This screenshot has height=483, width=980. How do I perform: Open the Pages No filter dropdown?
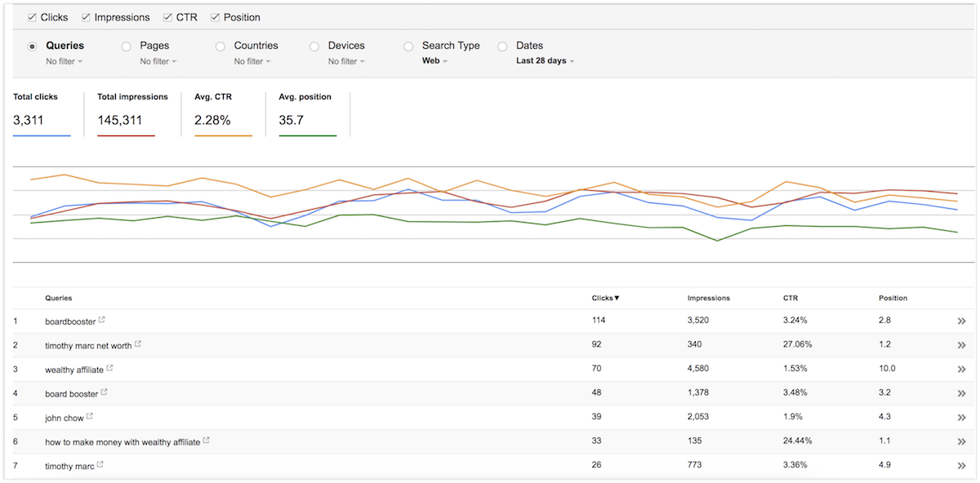158,61
